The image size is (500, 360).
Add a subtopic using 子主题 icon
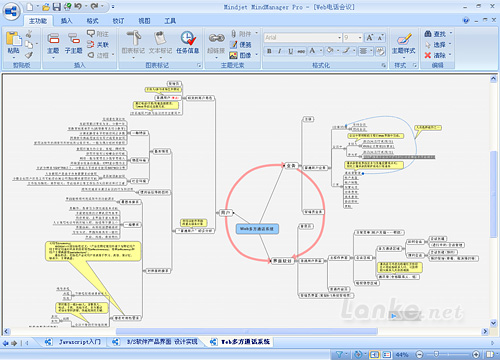click(x=74, y=39)
